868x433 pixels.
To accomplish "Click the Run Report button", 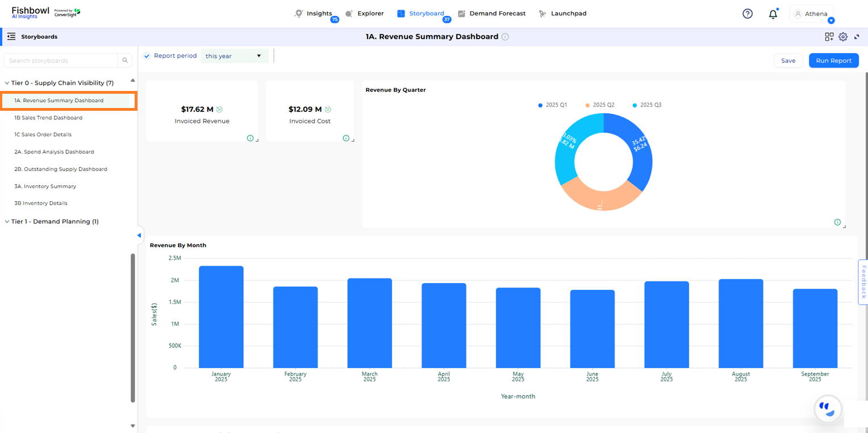I will click(833, 60).
